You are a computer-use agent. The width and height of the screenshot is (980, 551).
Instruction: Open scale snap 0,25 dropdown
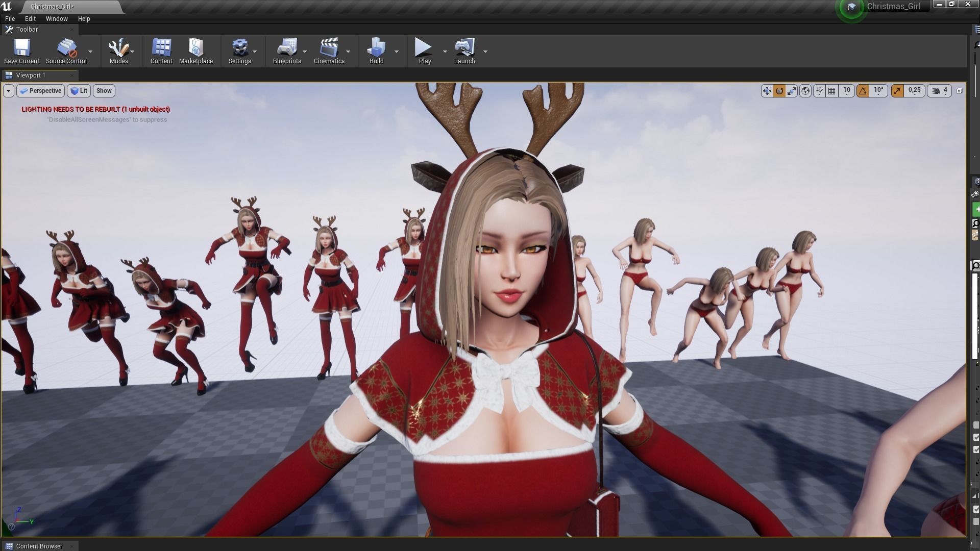click(x=914, y=90)
